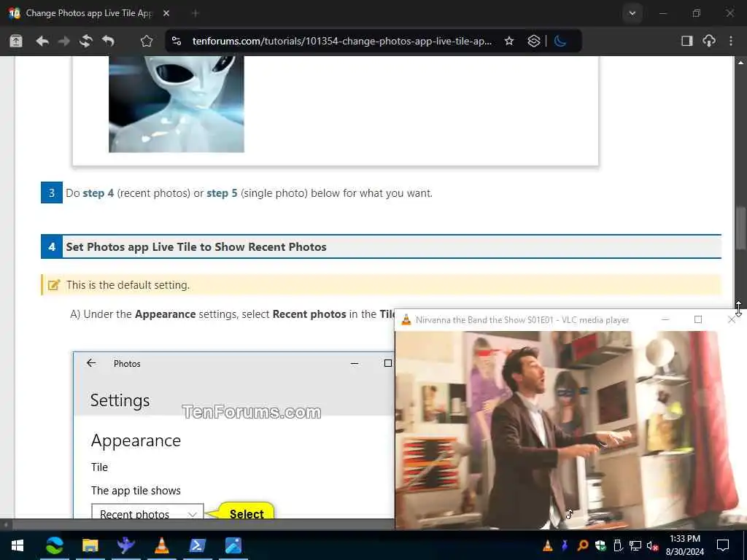Bookmark this page with the star icon
Image resolution: width=747 pixels, height=560 pixels.
pos(509,42)
